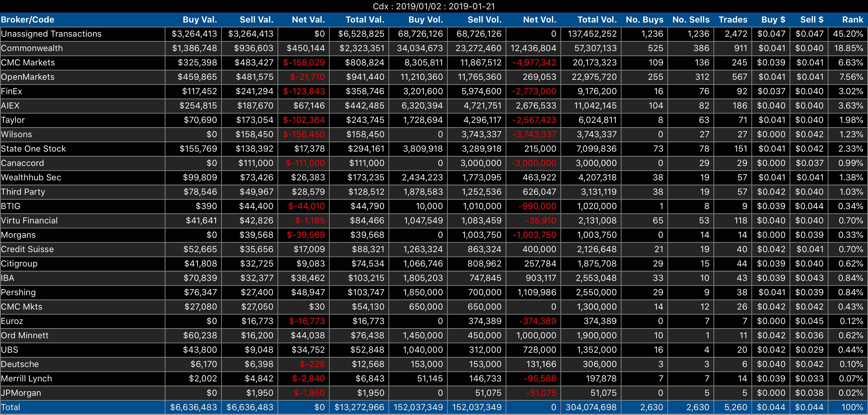Click the Sell $ column header
The image size is (868, 415).
812,19
